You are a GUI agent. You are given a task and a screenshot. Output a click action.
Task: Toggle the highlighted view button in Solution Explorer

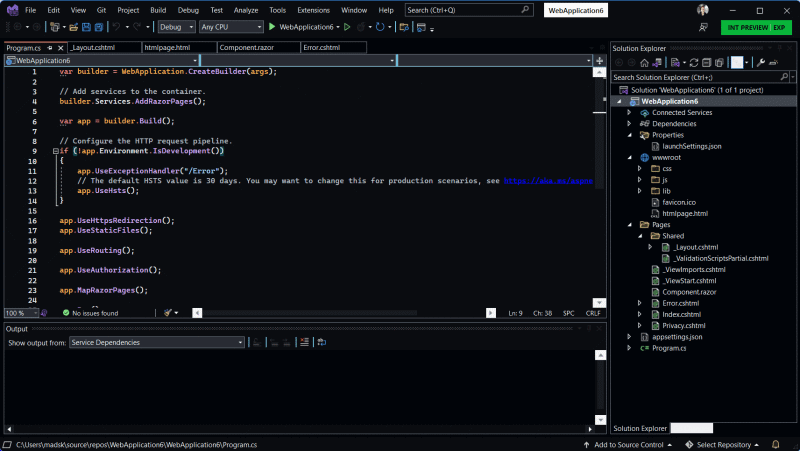pyautogui.click(x=737, y=62)
